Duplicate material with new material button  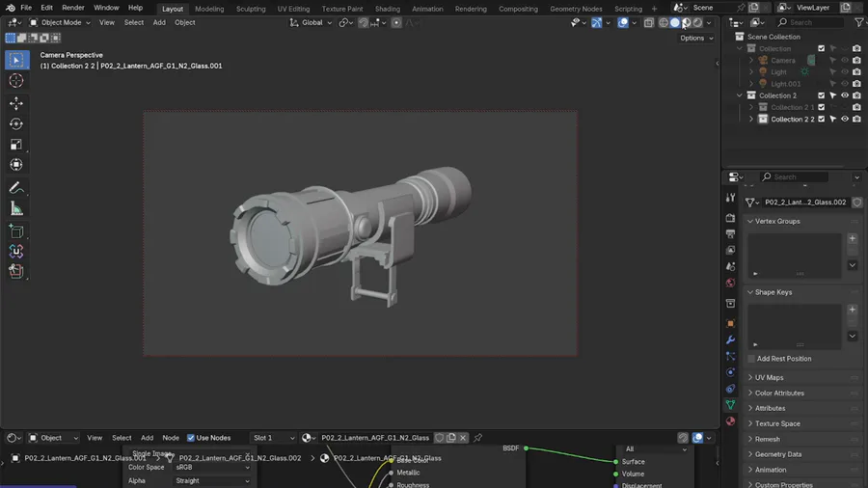(451, 438)
